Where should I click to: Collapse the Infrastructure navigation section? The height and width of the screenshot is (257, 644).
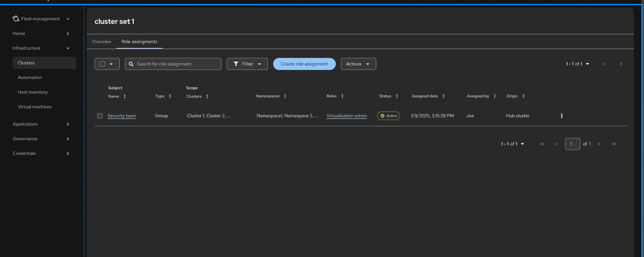coord(42,48)
